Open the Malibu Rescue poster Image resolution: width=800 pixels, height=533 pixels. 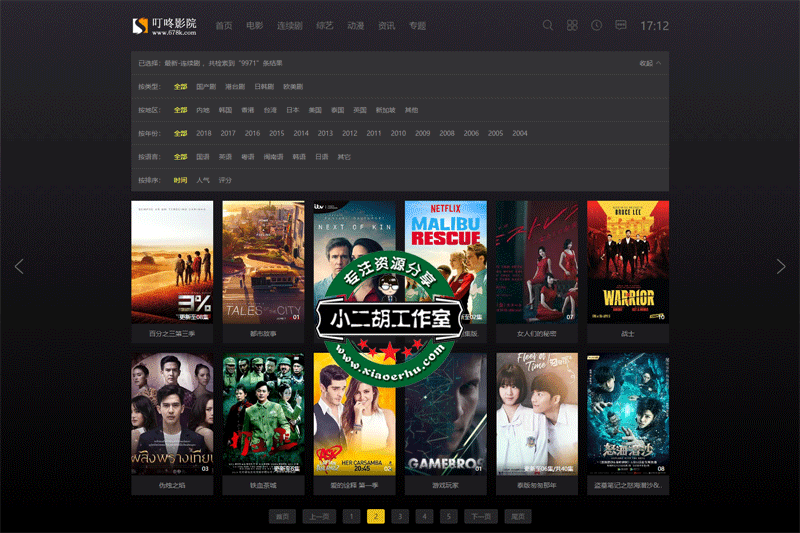[x=445, y=260]
